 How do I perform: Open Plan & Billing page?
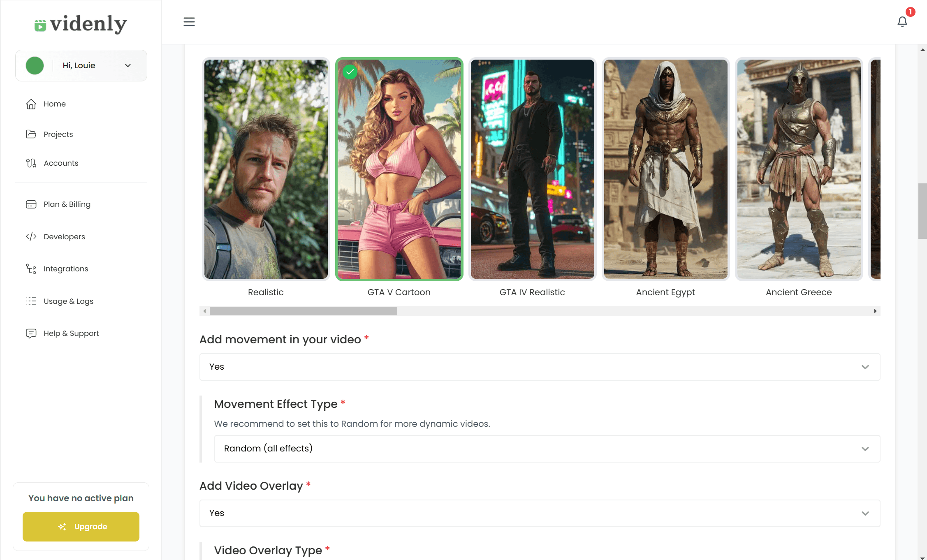click(67, 204)
